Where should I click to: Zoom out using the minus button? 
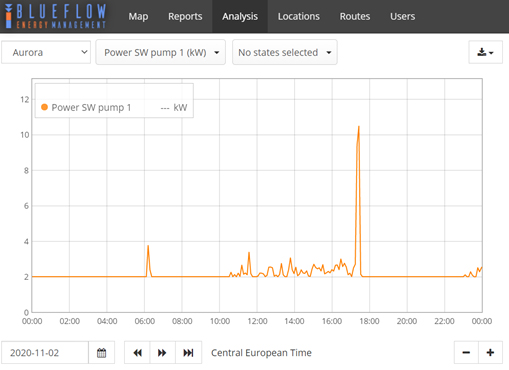pyautogui.click(x=466, y=352)
